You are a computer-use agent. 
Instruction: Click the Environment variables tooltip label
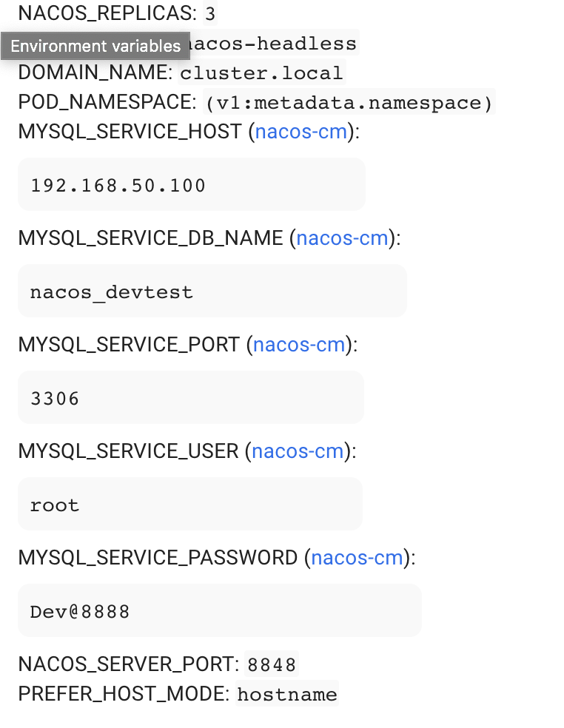(x=95, y=46)
